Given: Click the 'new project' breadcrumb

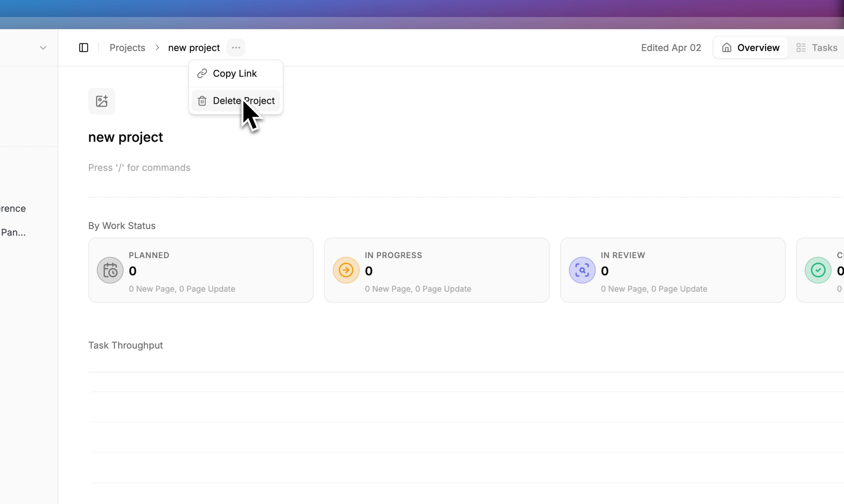Looking at the screenshot, I should (194, 48).
